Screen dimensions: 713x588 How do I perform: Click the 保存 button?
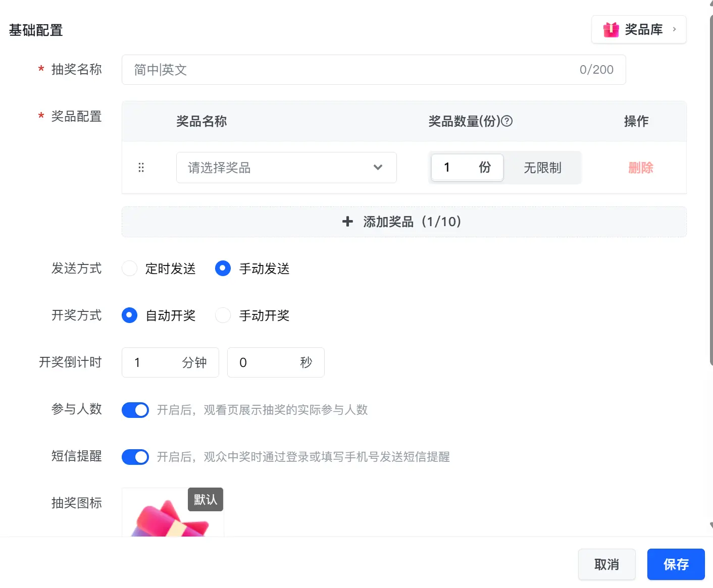point(676,564)
